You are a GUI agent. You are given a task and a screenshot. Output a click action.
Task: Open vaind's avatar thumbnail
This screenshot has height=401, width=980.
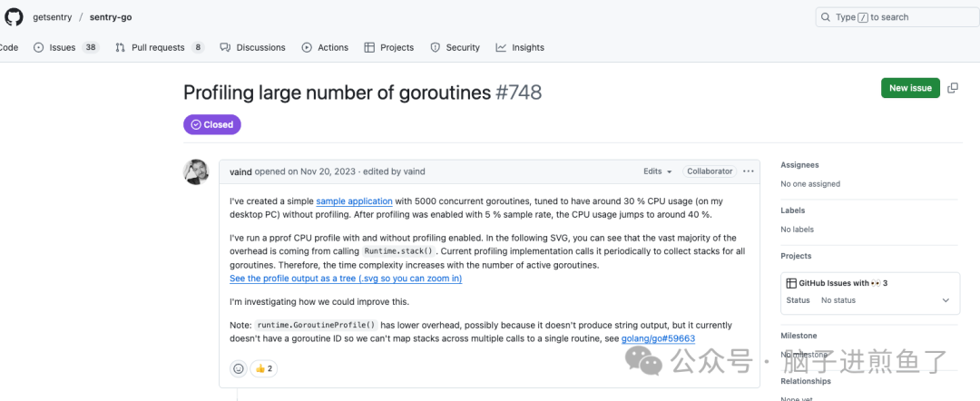pyautogui.click(x=196, y=171)
